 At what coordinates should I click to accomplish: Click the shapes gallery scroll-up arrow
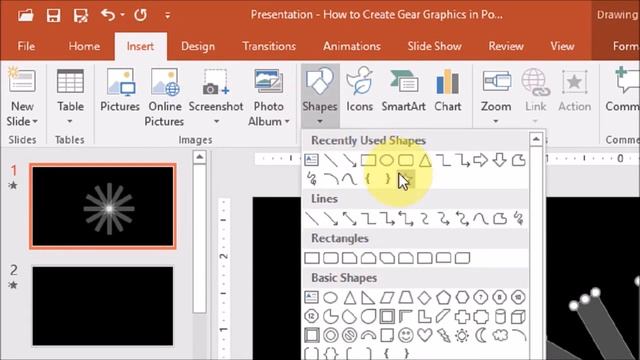click(536, 140)
